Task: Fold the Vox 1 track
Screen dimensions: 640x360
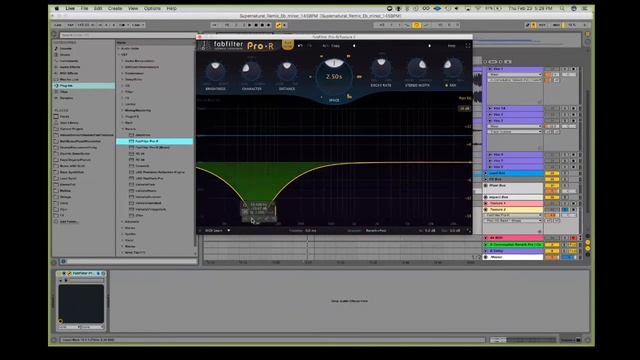Action: coord(490,69)
